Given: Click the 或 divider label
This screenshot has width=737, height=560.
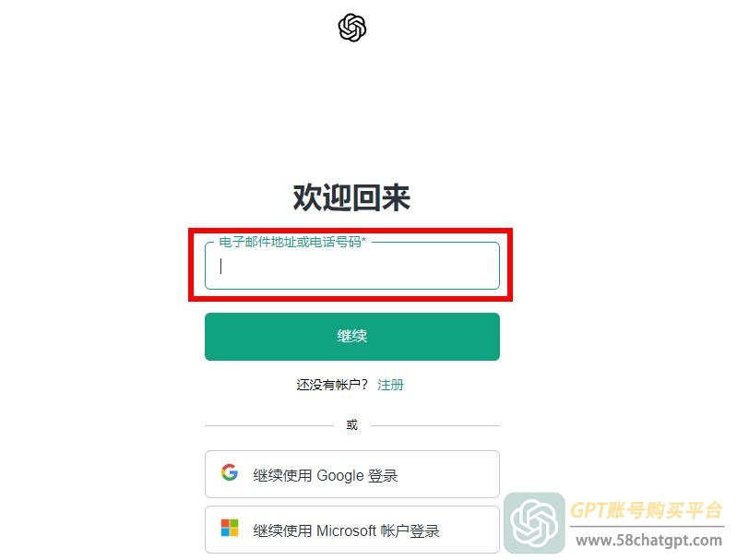Looking at the screenshot, I should 351,425.
